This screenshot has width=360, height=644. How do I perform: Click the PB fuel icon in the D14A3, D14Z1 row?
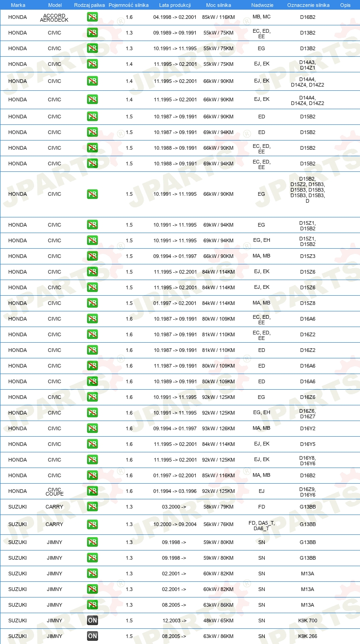(x=92, y=64)
